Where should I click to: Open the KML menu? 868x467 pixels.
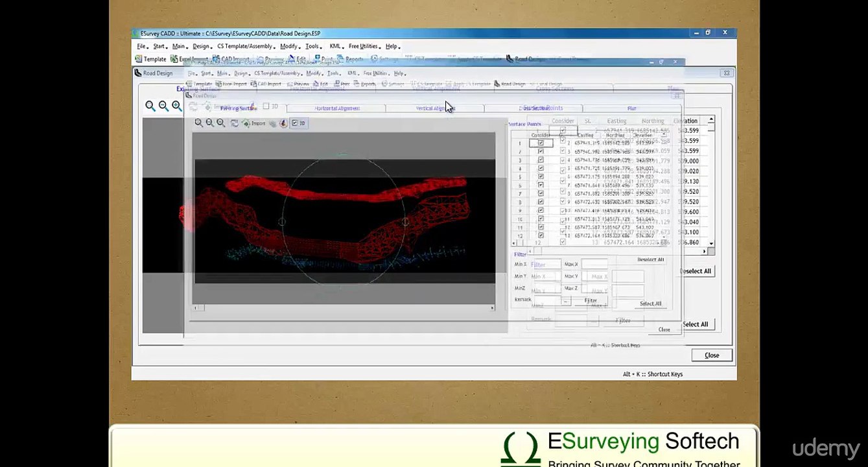pos(336,47)
